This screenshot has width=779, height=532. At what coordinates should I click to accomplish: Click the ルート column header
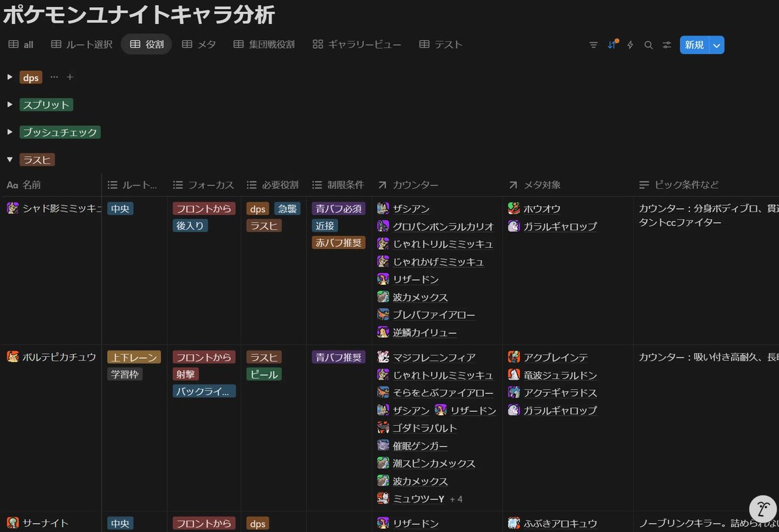pyautogui.click(x=134, y=185)
